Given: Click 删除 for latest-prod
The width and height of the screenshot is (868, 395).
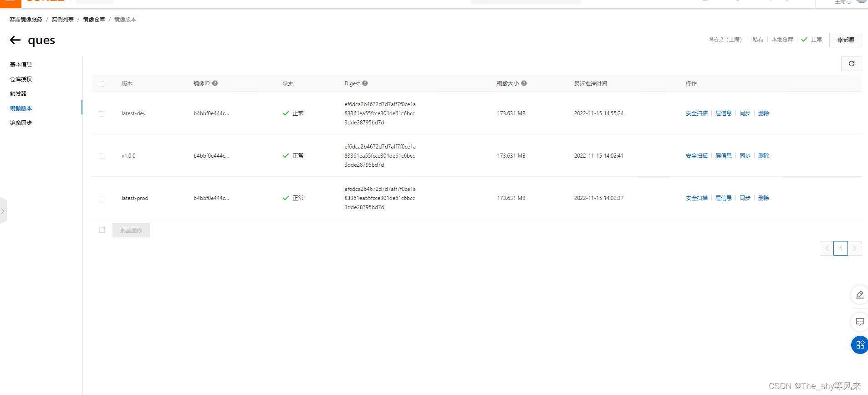Looking at the screenshot, I should pos(764,198).
